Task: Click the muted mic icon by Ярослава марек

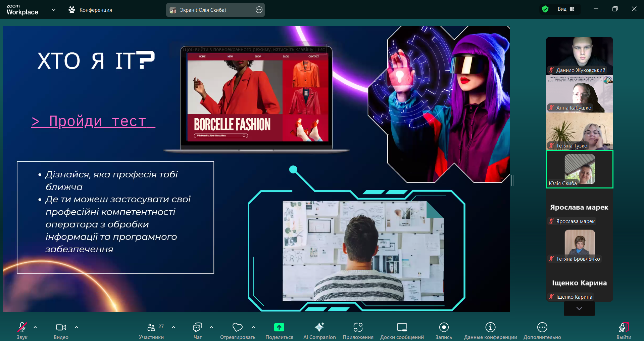Action: click(551, 221)
